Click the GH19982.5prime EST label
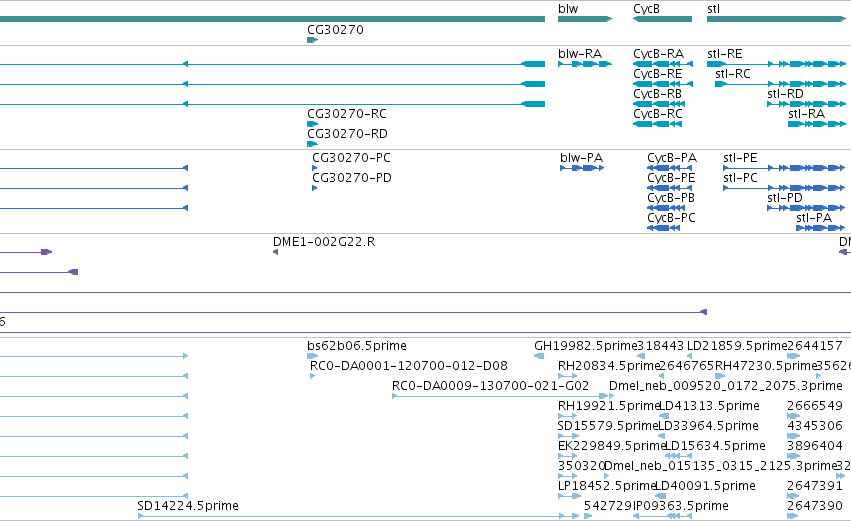The image size is (851, 521). [585, 346]
